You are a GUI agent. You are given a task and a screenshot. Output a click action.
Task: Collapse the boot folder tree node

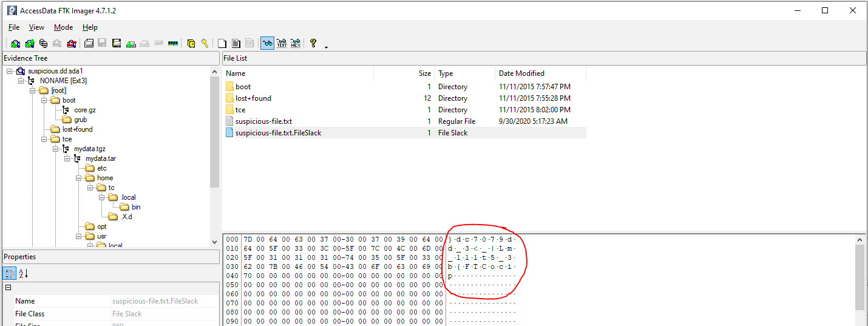pos(44,100)
